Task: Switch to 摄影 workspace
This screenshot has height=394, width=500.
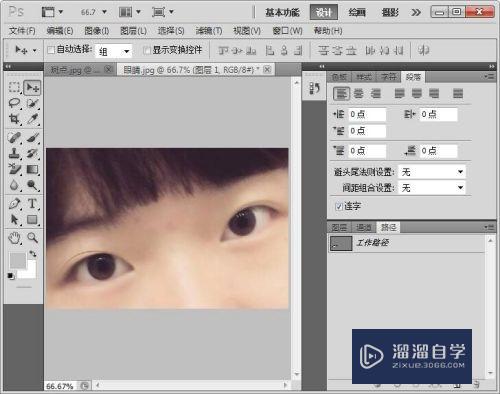Action: pyautogui.click(x=390, y=13)
